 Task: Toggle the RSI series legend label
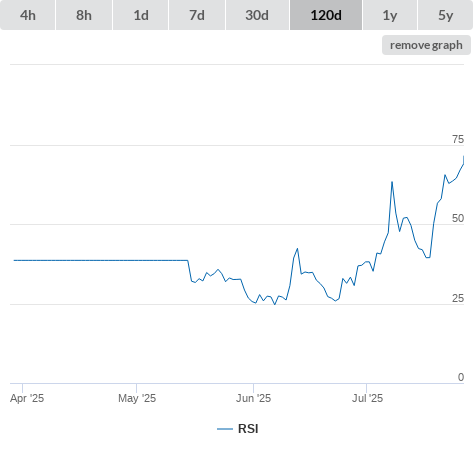(x=248, y=429)
